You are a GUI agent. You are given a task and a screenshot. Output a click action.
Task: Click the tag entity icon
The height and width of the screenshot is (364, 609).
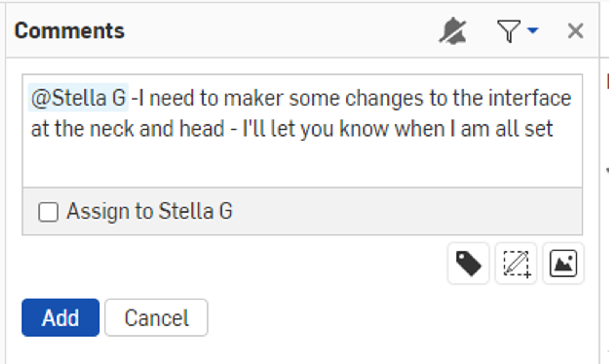pos(468,264)
